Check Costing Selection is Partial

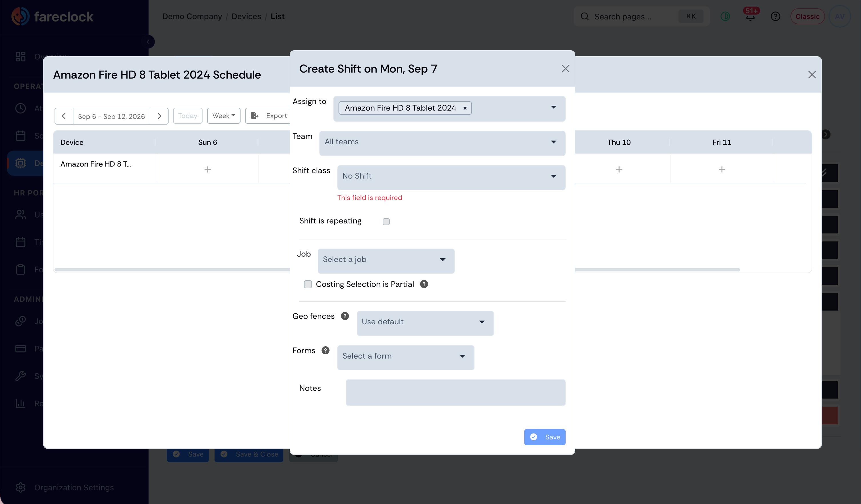coord(308,284)
